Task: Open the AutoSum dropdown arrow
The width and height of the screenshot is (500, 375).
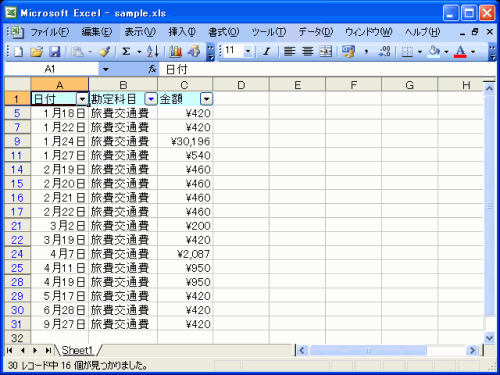Action: coord(139,52)
